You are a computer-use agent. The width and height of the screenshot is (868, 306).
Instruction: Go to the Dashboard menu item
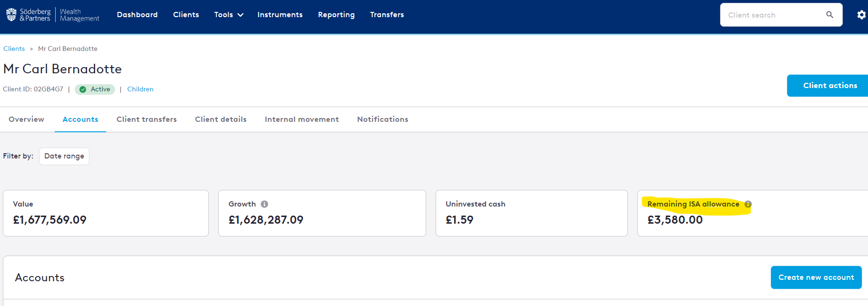tap(137, 15)
